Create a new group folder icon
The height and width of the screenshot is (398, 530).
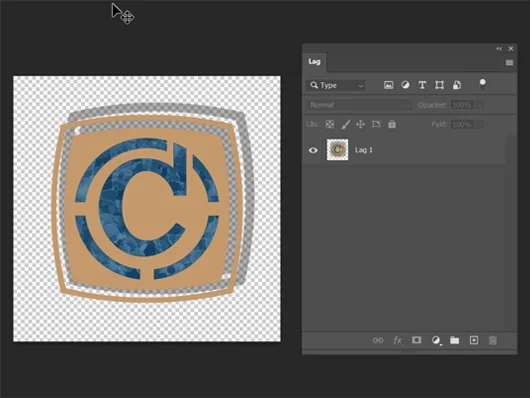click(x=455, y=340)
